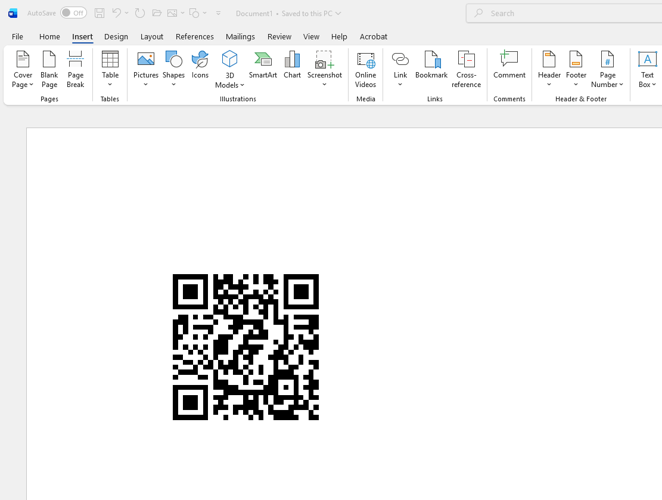Screen dimensions: 662x500
Task: Insert a Chart
Action: click(292, 65)
